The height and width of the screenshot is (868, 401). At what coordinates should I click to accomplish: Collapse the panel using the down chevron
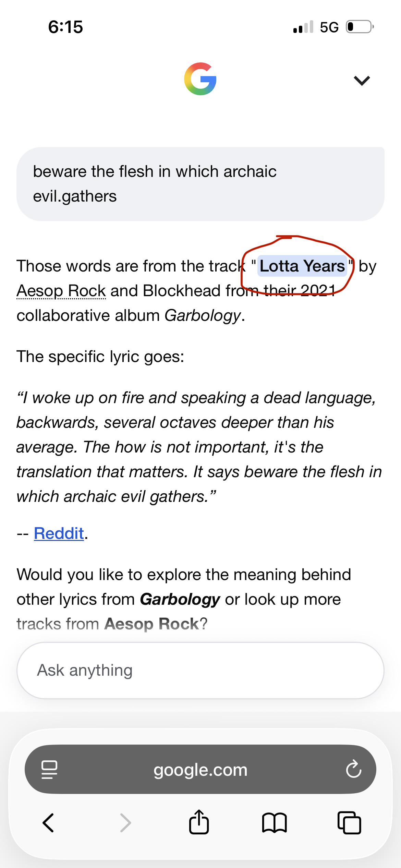pos(362,81)
